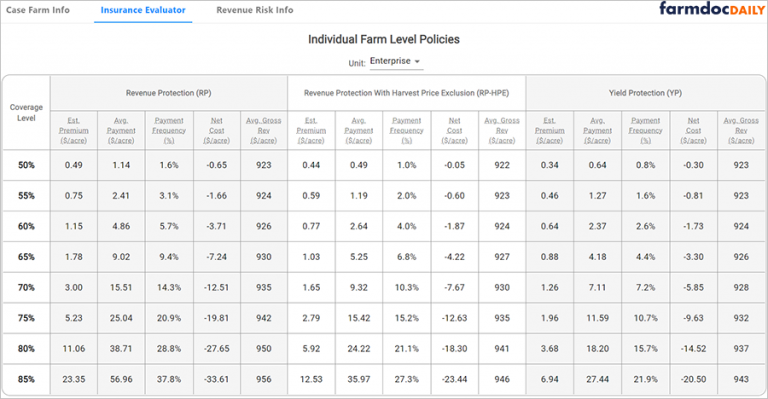
Task: Click YP average payment 27.44
Action: click(x=598, y=379)
